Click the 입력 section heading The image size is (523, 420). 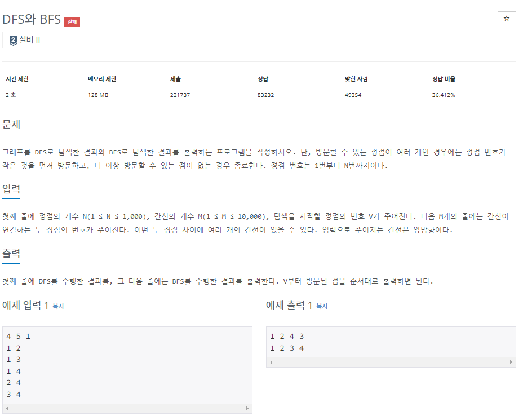click(11, 189)
